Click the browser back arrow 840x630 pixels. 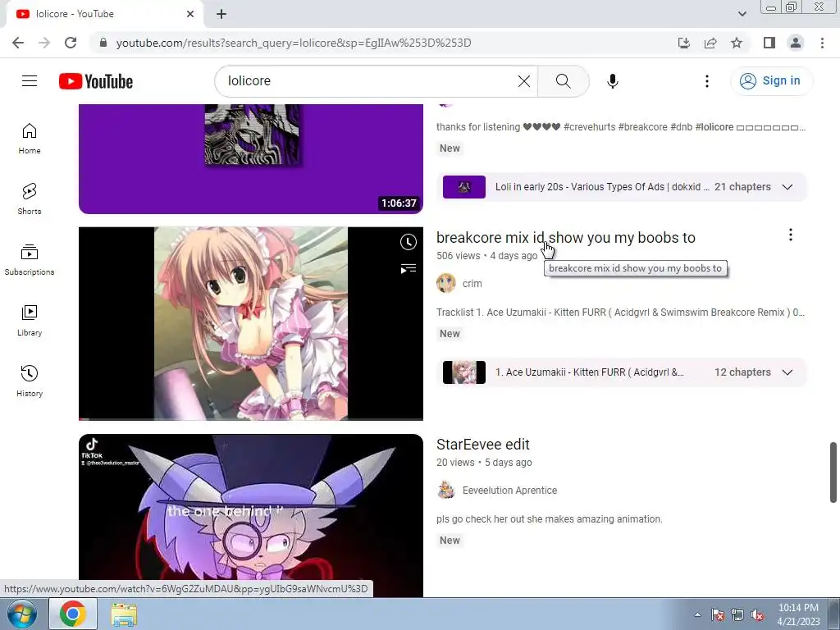[18, 43]
